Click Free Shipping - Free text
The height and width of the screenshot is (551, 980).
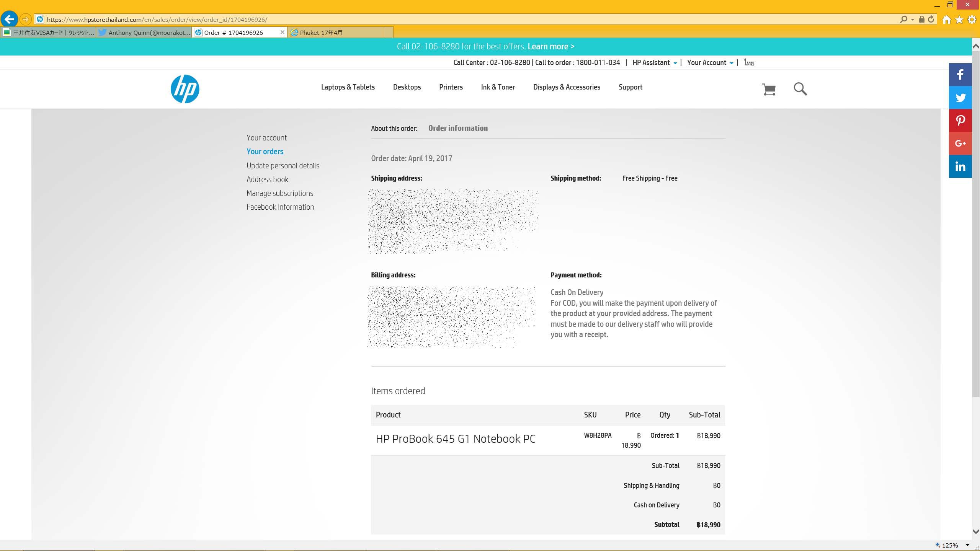(650, 178)
